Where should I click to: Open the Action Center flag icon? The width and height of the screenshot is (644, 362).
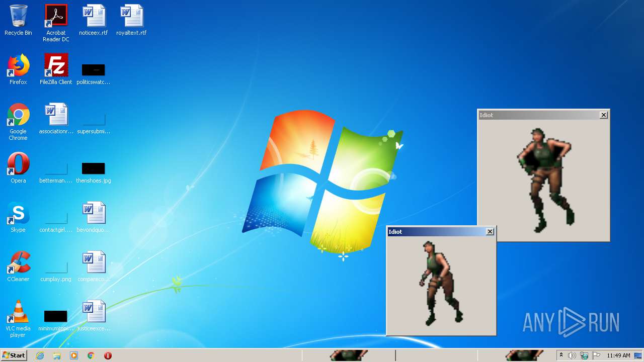596,355
